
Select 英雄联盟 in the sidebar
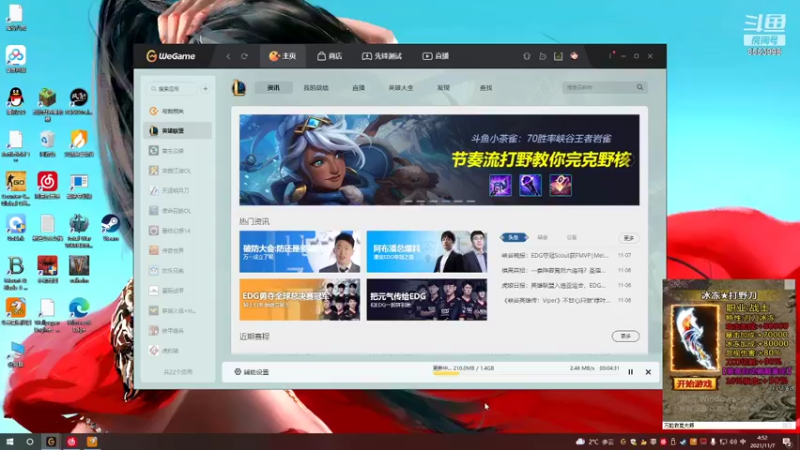(x=178, y=131)
